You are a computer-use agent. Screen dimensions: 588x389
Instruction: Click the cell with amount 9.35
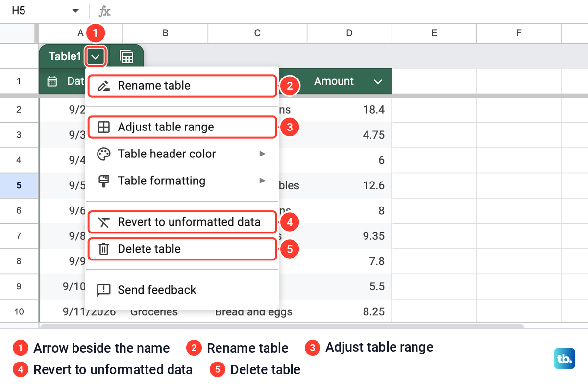[349, 236]
